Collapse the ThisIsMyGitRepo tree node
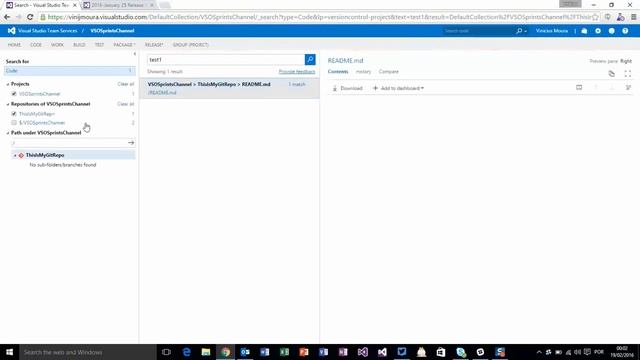The image size is (640, 360). 15,156
